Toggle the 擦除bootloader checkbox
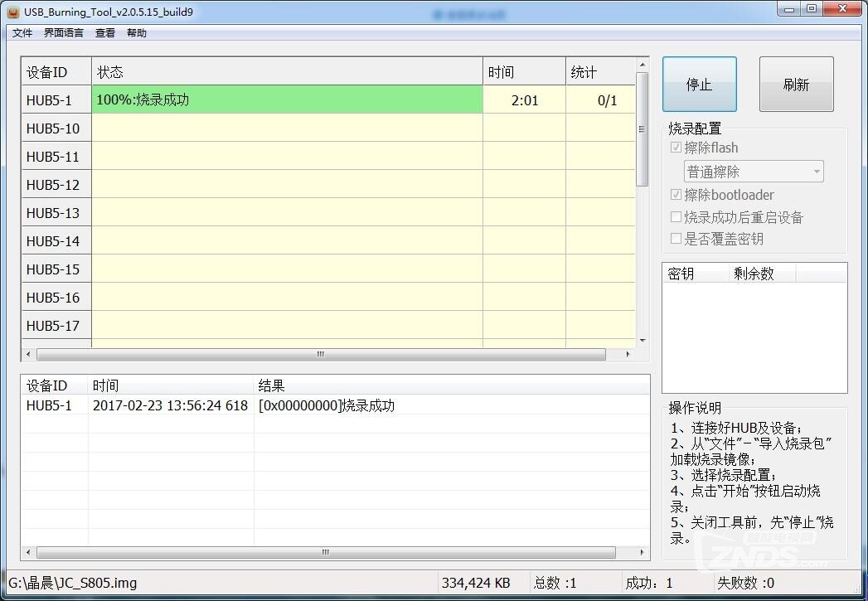This screenshot has width=868, height=601. 677,195
